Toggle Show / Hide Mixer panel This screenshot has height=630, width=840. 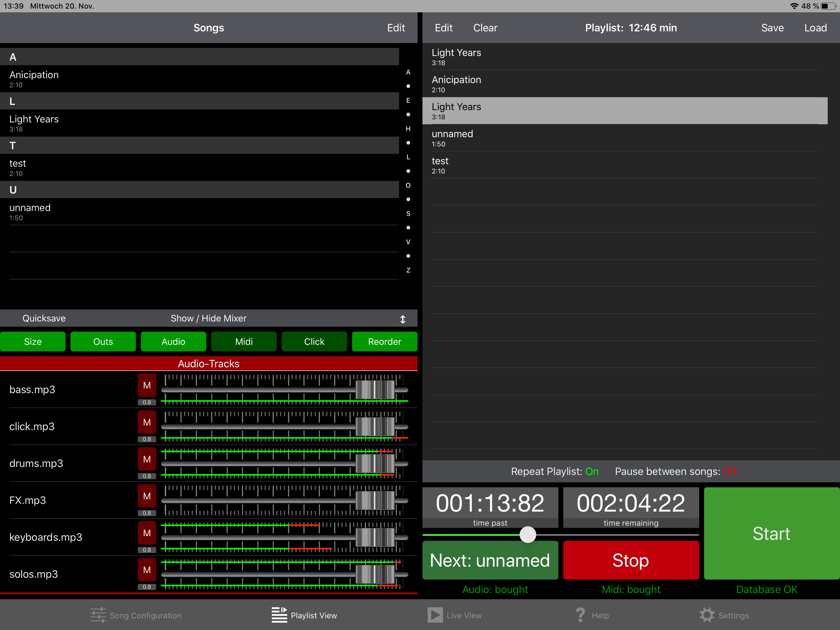click(208, 318)
